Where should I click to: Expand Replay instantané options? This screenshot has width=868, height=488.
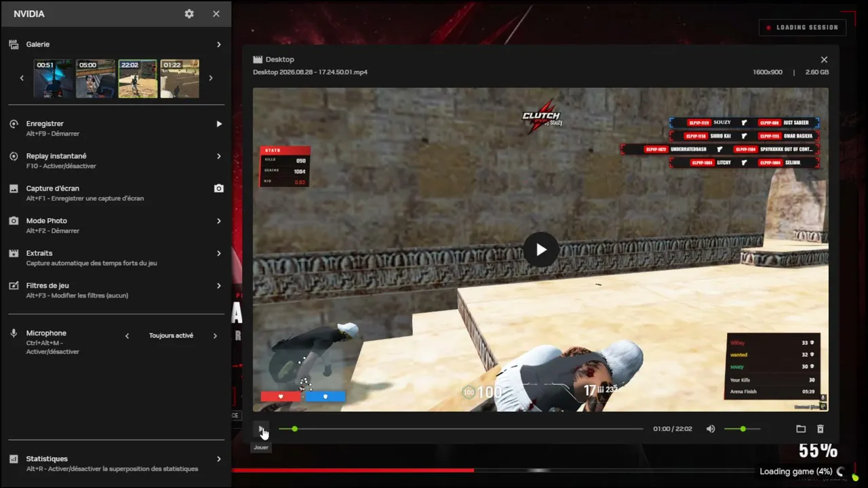pyautogui.click(x=218, y=157)
